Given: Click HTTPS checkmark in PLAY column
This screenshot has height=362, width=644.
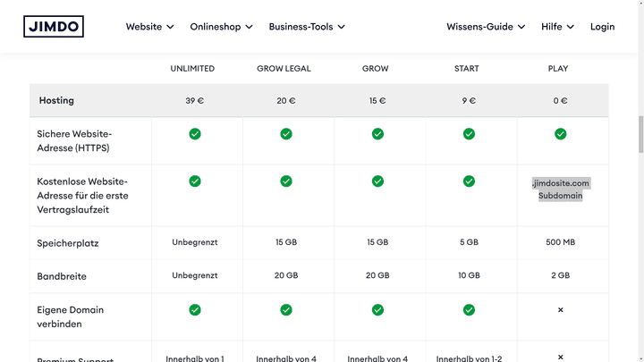Looking at the screenshot, I should click(x=560, y=134).
